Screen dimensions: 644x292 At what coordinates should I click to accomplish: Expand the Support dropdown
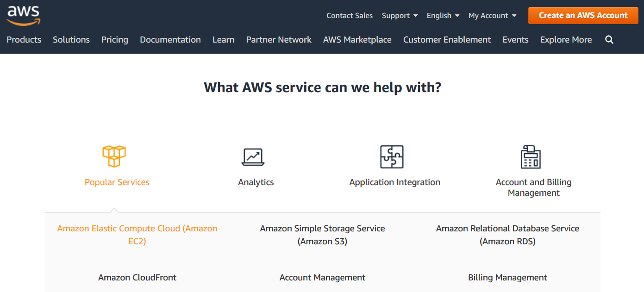400,15
